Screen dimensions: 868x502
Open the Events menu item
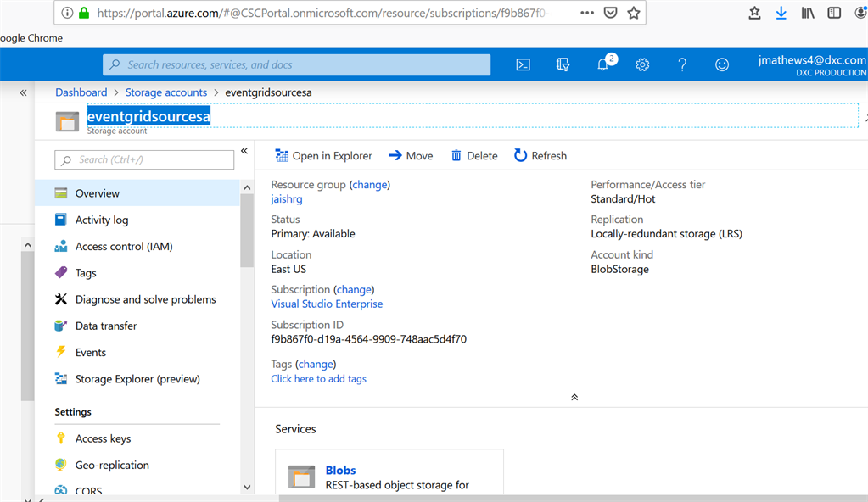[91, 352]
